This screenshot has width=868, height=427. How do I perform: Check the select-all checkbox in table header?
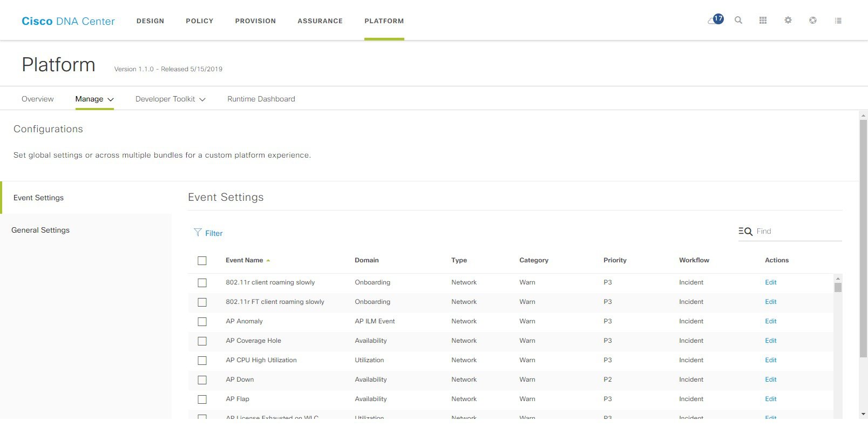click(202, 261)
